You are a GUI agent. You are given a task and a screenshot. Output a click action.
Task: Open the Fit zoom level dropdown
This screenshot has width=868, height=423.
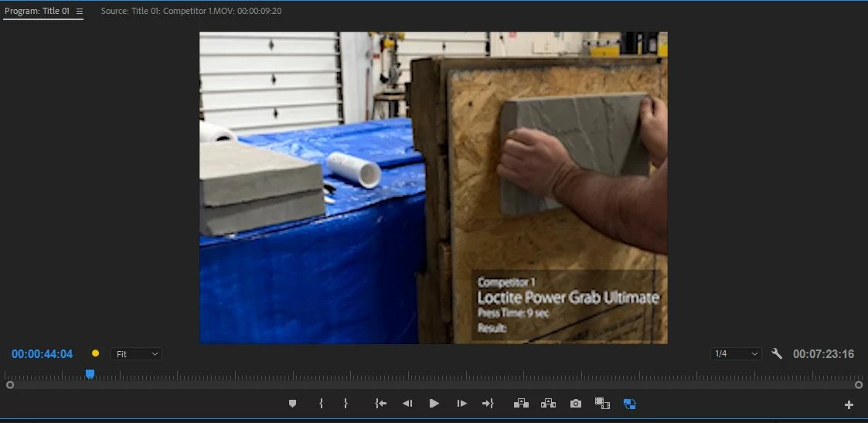click(x=136, y=354)
